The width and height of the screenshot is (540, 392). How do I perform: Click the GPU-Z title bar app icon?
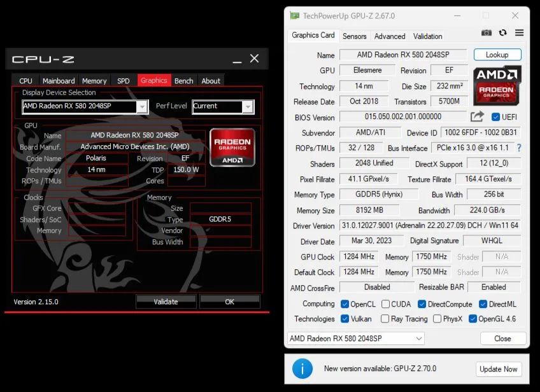(x=294, y=15)
